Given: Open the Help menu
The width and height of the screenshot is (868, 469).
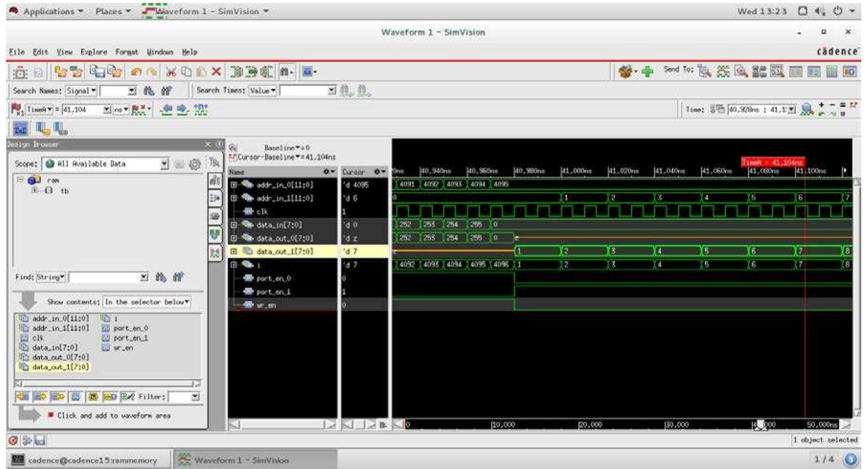Looking at the screenshot, I should [190, 52].
